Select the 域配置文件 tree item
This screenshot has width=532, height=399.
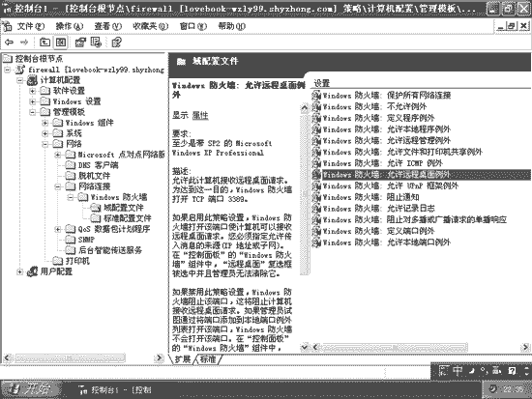pyautogui.click(x=124, y=208)
